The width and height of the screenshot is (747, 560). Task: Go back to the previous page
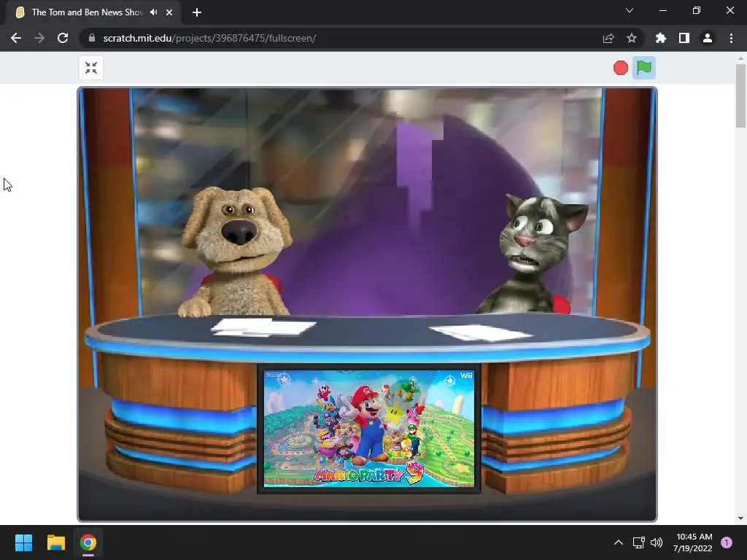point(16,38)
